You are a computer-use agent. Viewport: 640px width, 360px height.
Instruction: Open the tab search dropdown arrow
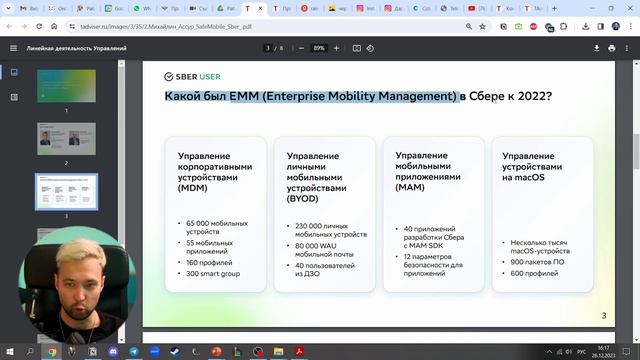point(8,8)
